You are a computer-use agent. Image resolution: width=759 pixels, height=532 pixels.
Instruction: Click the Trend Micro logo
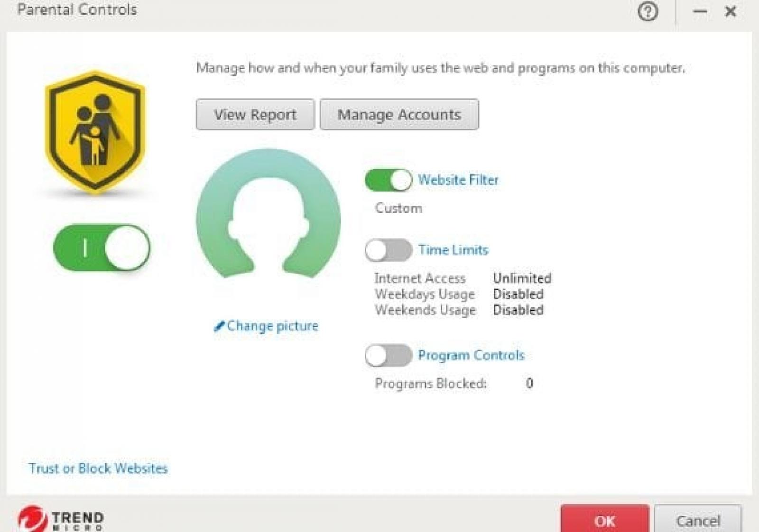pos(61,519)
